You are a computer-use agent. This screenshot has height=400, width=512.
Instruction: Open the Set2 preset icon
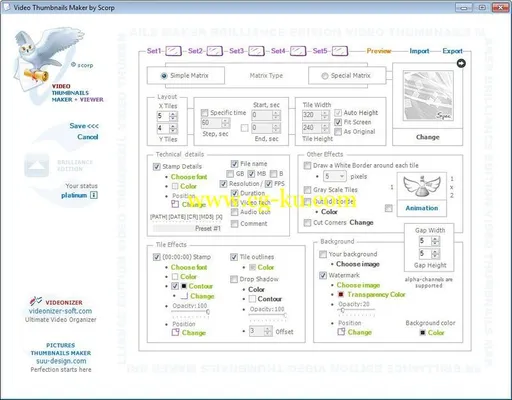[x=215, y=51]
